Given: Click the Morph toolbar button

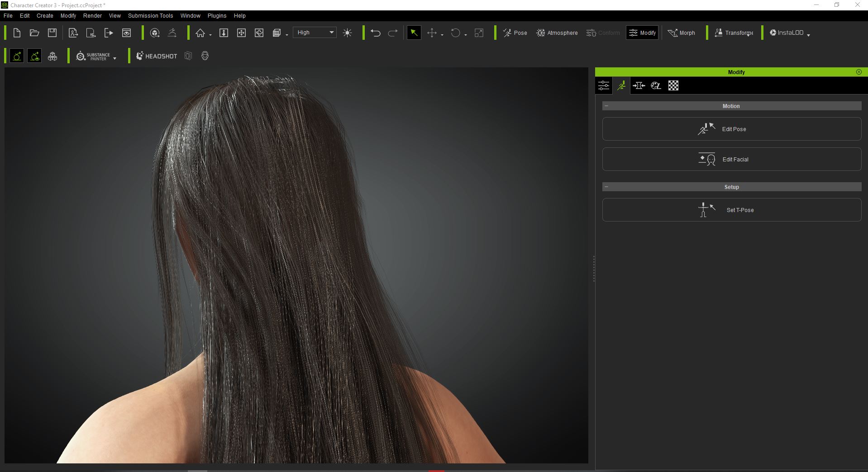Looking at the screenshot, I should pos(681,33).
